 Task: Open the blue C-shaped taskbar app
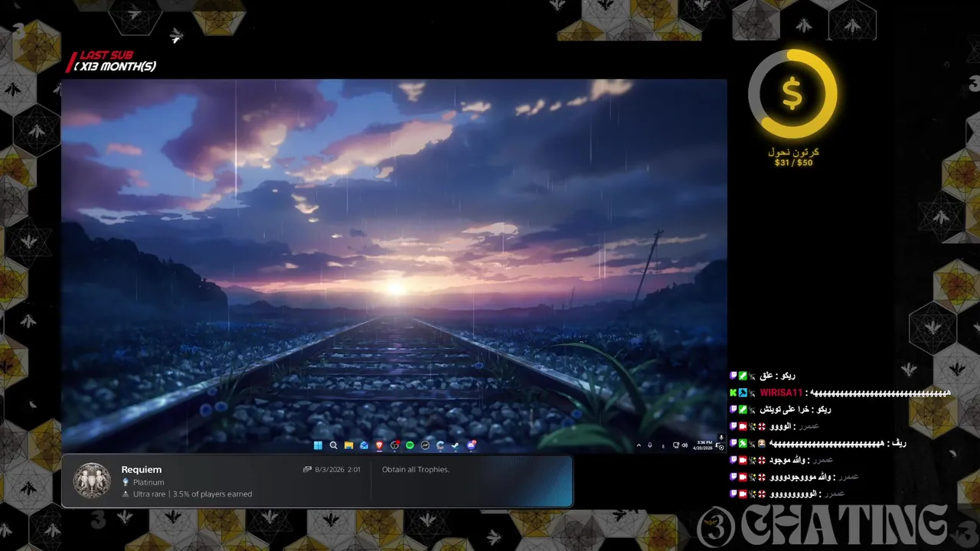tap(440, 445)
